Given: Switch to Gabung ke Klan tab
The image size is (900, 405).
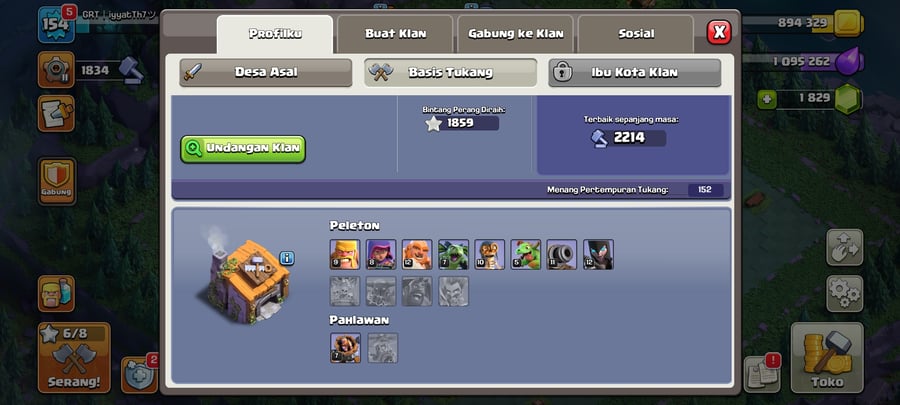Looking at the screenshot, I should tap(515, 34).
